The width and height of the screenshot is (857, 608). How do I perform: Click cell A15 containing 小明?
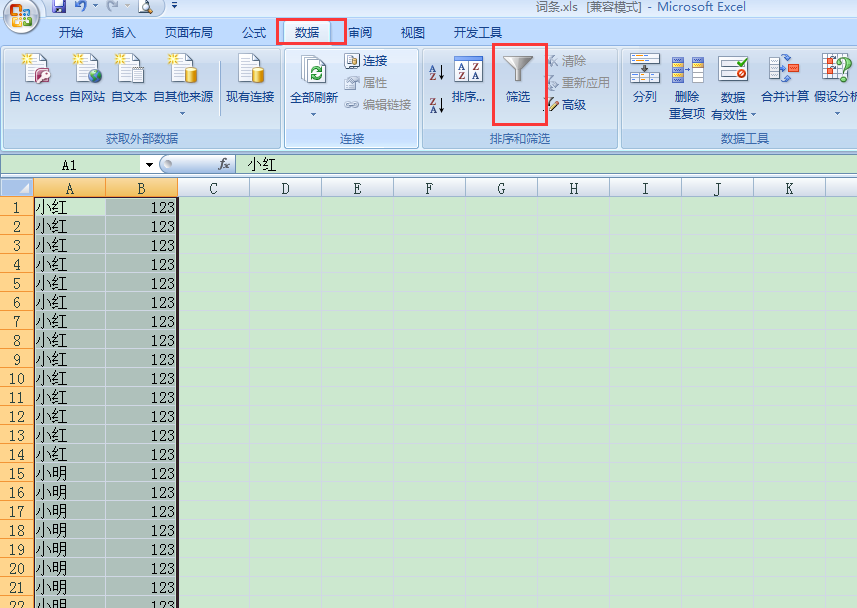coord(69,473)
